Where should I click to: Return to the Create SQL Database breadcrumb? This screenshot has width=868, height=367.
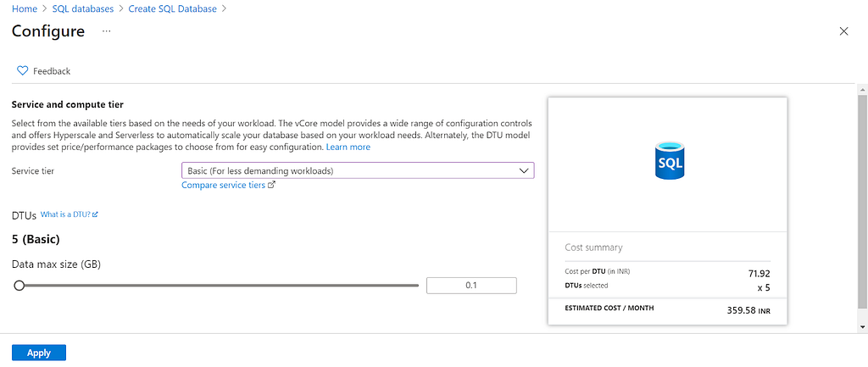[x=172, y=8]
